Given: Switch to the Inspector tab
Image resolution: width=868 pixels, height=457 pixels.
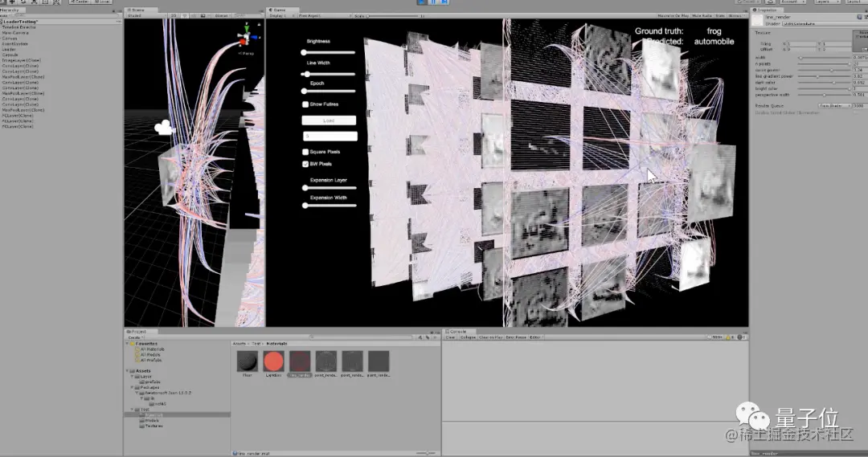Looking at the screenshot, I should (766, 10).
